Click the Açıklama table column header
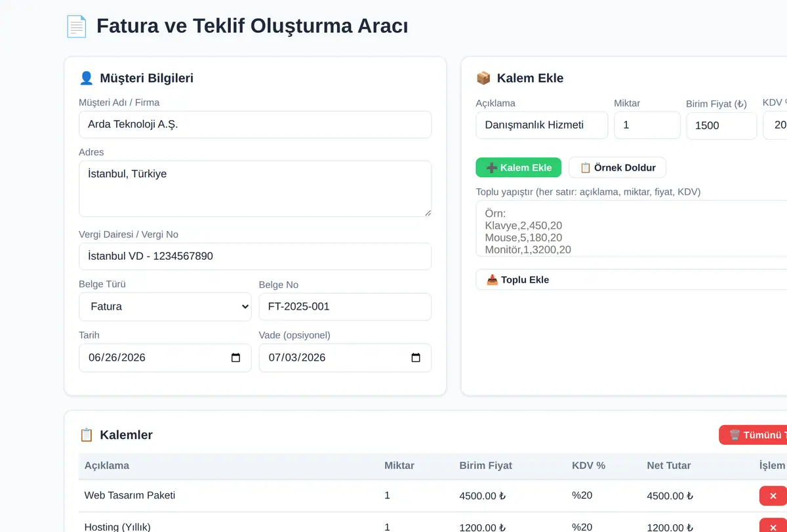Image resolution: width=787 pixels, height=532 pixels. [x=107, y=466]
